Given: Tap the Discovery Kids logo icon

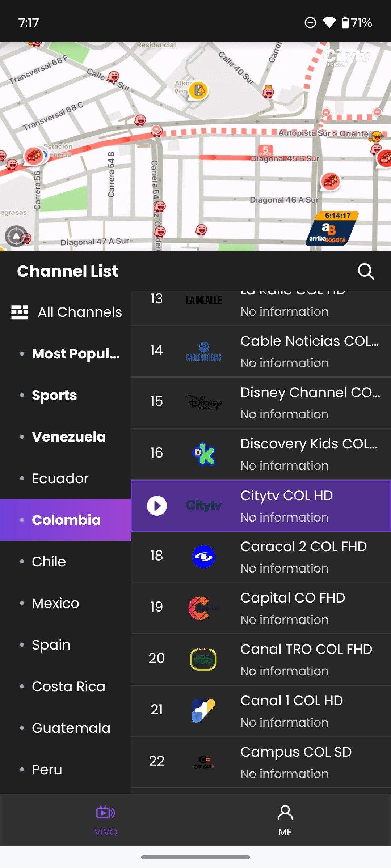Looking at the screenshot, I should click(x=204, y=454).
